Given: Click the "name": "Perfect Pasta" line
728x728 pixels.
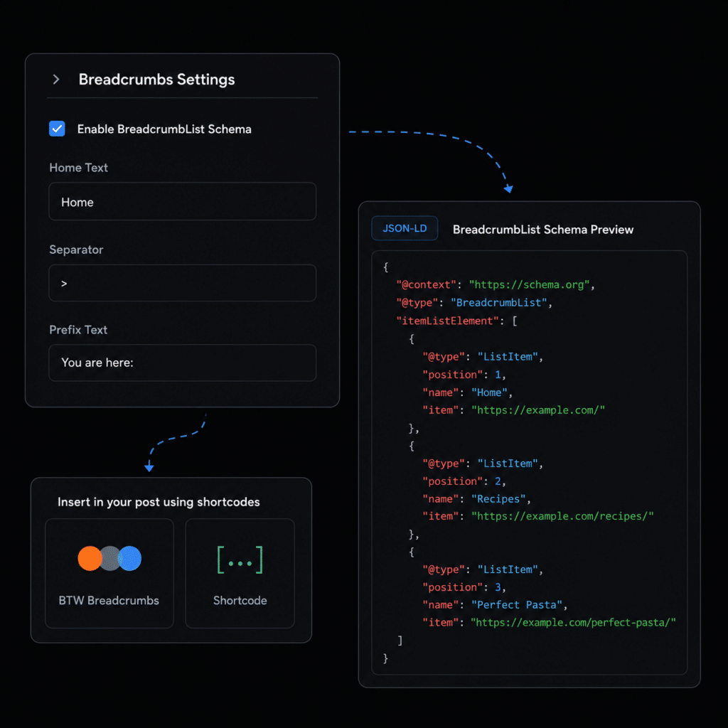Looking at the screenshot, I should point(495,605).
